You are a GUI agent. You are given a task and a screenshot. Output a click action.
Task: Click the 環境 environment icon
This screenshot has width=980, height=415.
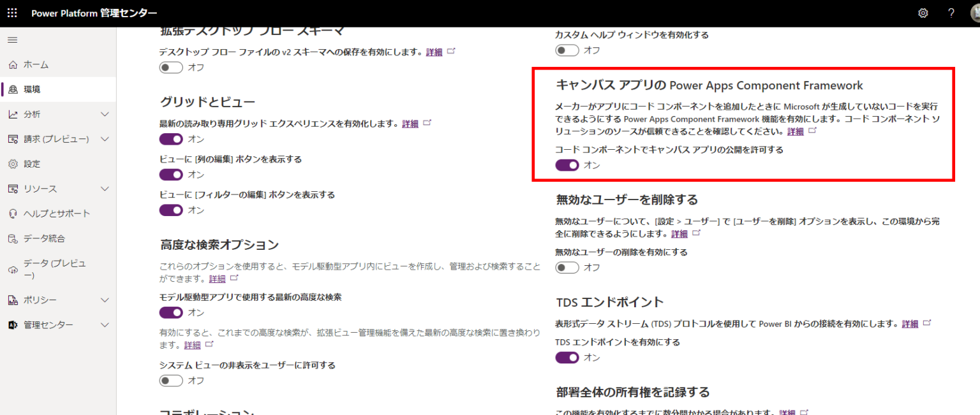[x=13, y=90]
